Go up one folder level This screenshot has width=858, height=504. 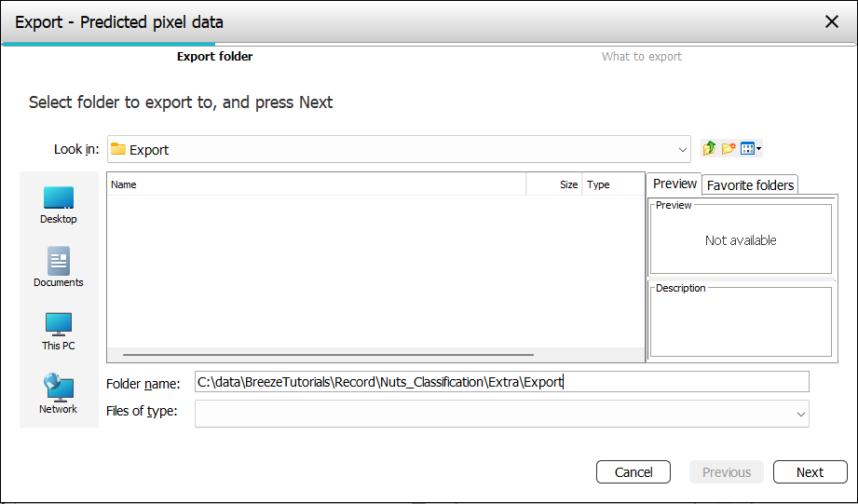710,149
